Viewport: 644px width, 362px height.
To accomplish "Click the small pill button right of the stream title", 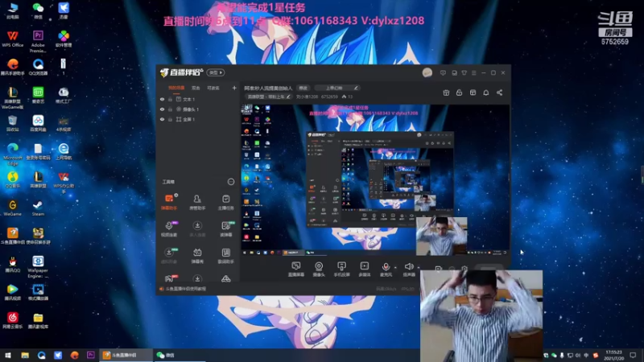I will click(x=303, y=88).
